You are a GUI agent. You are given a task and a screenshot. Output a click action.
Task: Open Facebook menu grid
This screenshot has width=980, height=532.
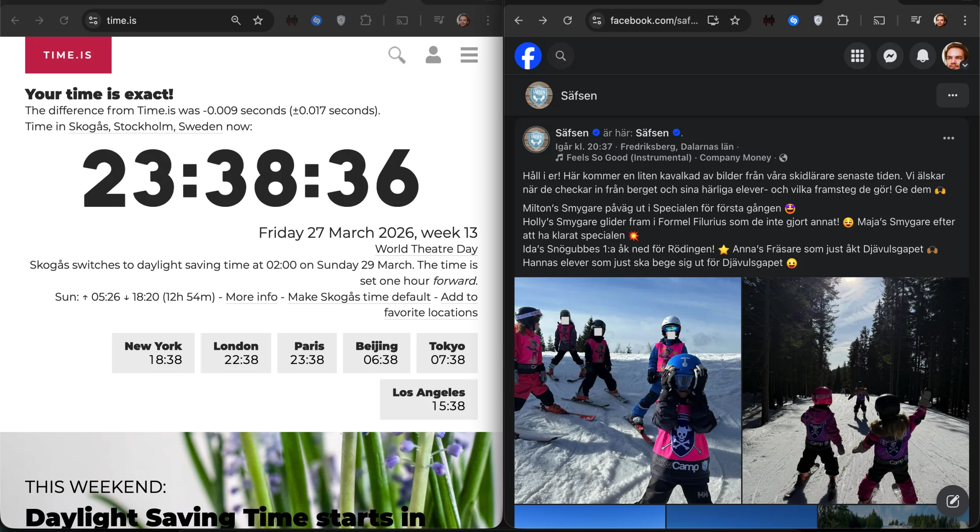point(857,56)
